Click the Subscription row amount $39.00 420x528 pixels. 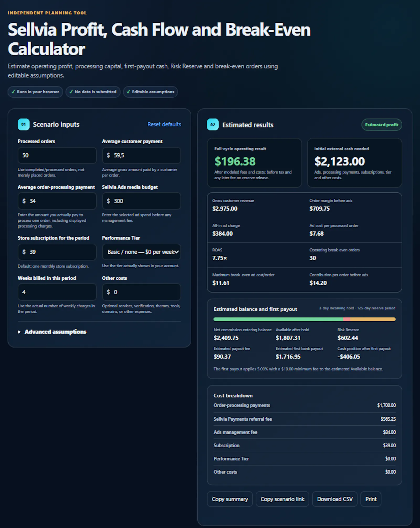(x=389, y=445)
